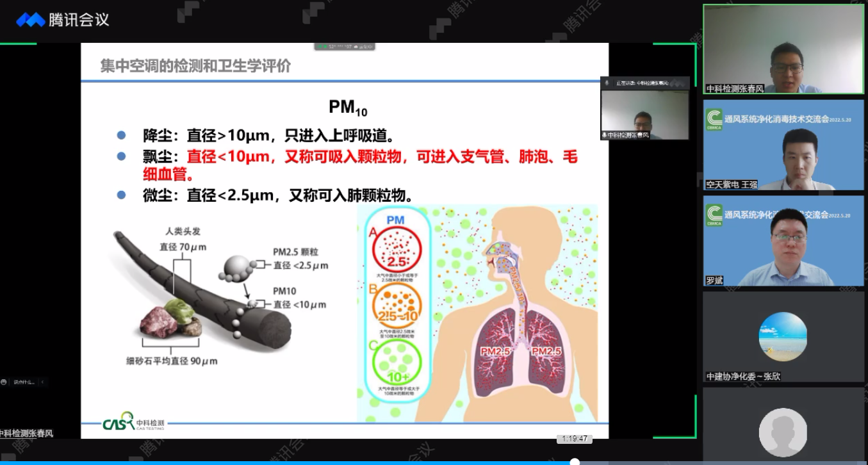Click CBMCA logo in 王强's tile
Screen dimensions: 868x465
714,118
